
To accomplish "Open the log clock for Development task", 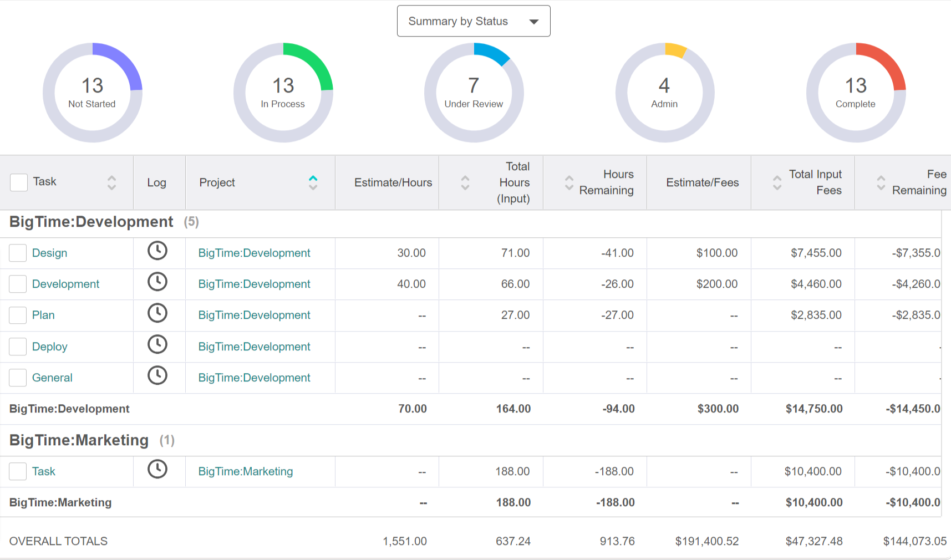I will pyautogui.click(x=157, y=282).
